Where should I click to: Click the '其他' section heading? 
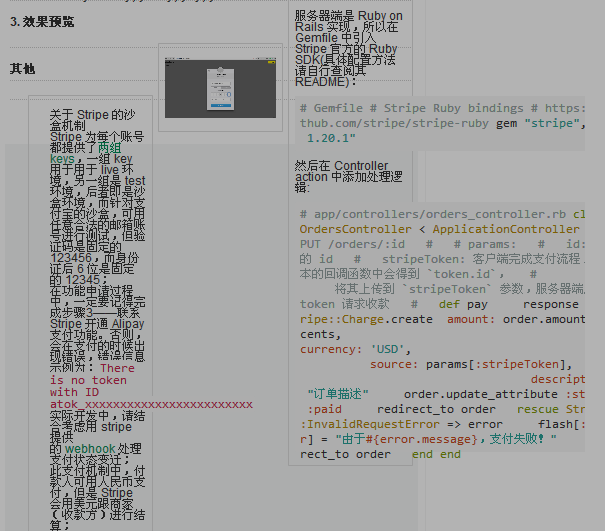click(22, 69)
